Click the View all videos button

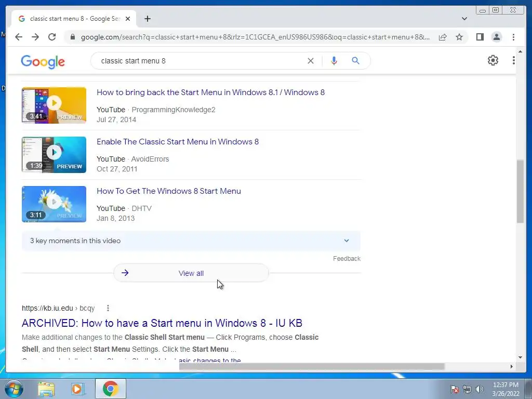pos(191,273)
